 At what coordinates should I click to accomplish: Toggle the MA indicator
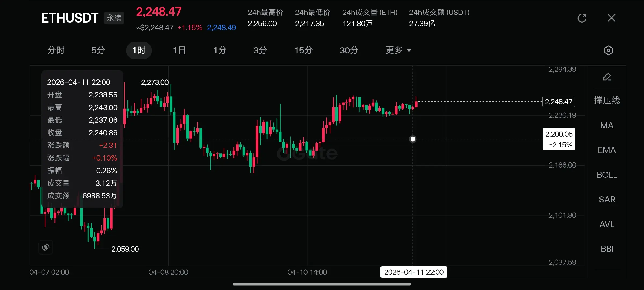coord(607,125)
